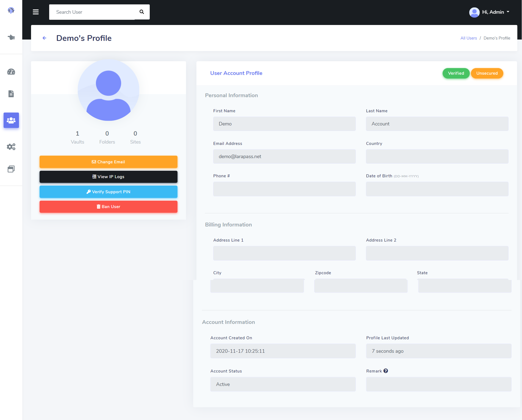Click the Unsecured status badge
Viewport: 522px width, 420px height.
[x=487, y=73]
